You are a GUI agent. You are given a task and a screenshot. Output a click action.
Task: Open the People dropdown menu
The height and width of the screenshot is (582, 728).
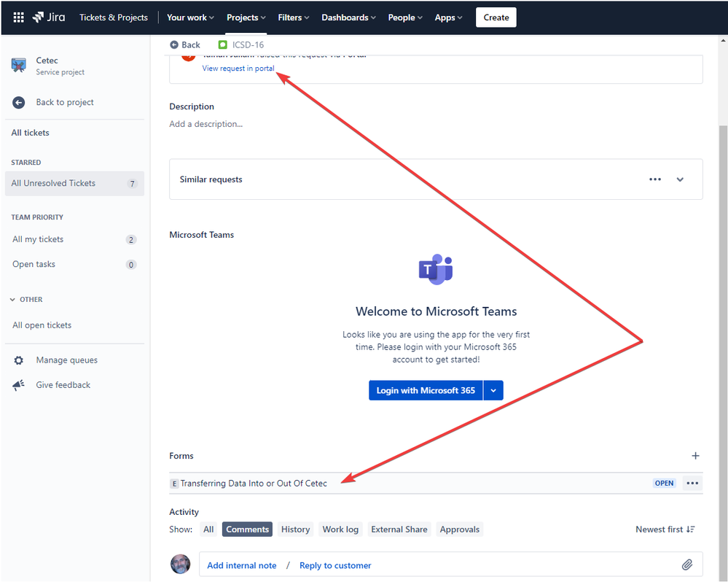click(405, 18)
